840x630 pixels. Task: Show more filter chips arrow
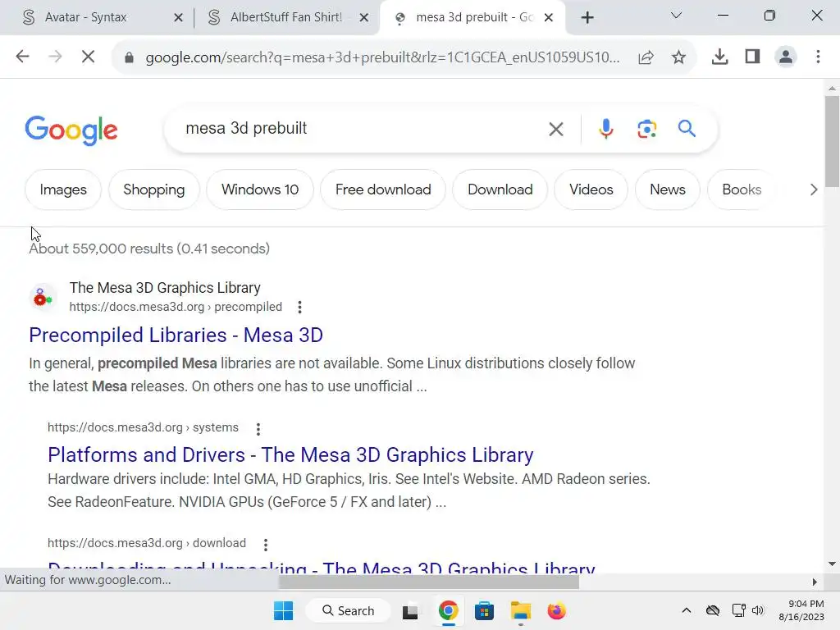pos(813,189)
